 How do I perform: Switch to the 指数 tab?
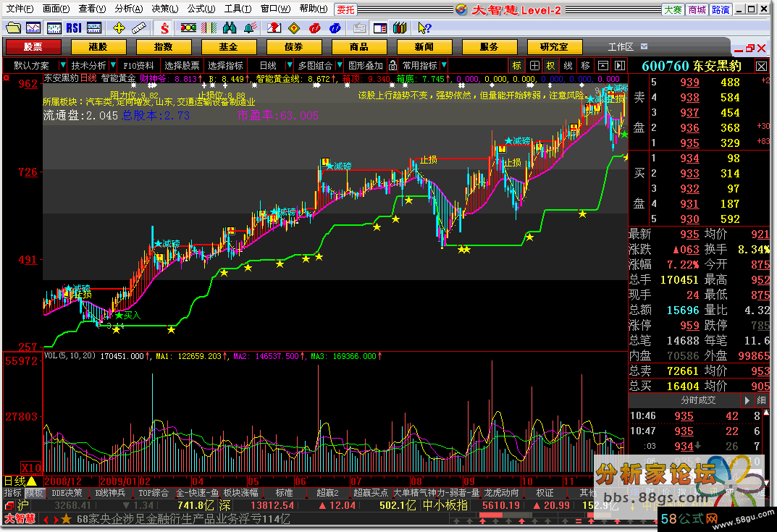pos(164,47)
